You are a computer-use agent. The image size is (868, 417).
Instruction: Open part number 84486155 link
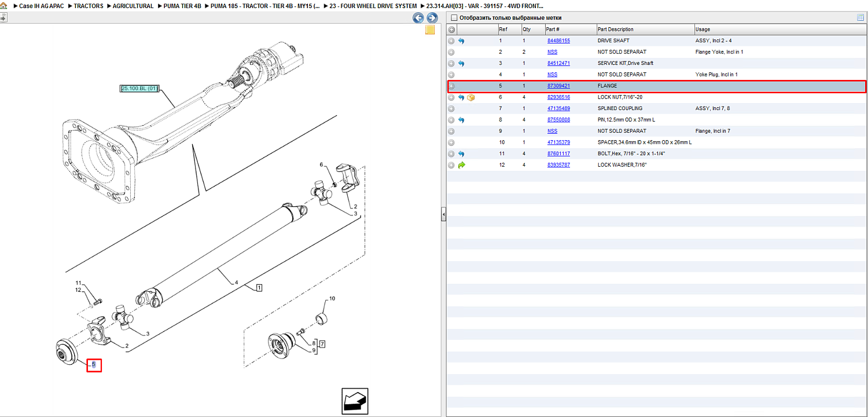pyautogui.click(x=558, y=41)
